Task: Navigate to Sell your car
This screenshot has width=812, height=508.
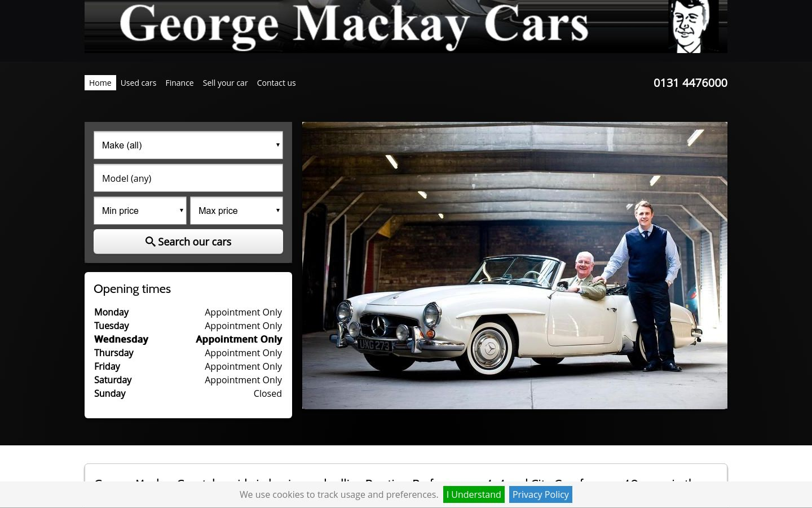Action: (225, 83)
